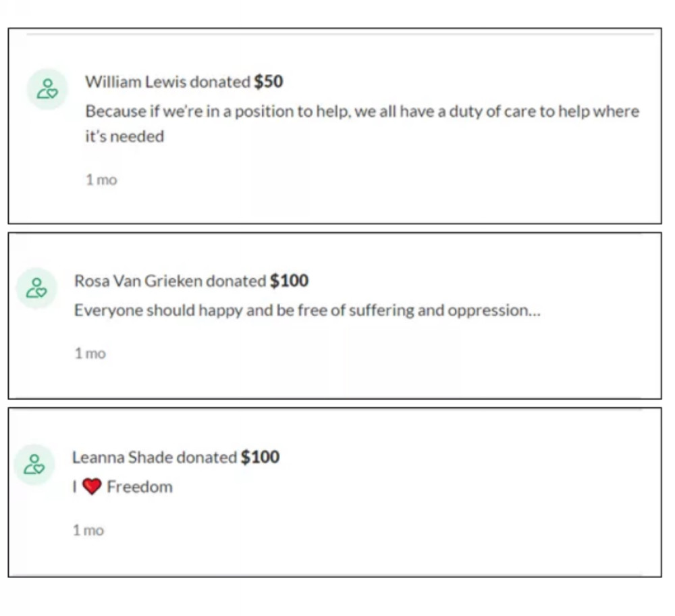
Task: Click the word donated after Rosa Van Grieken
Action: coord(236,281)
